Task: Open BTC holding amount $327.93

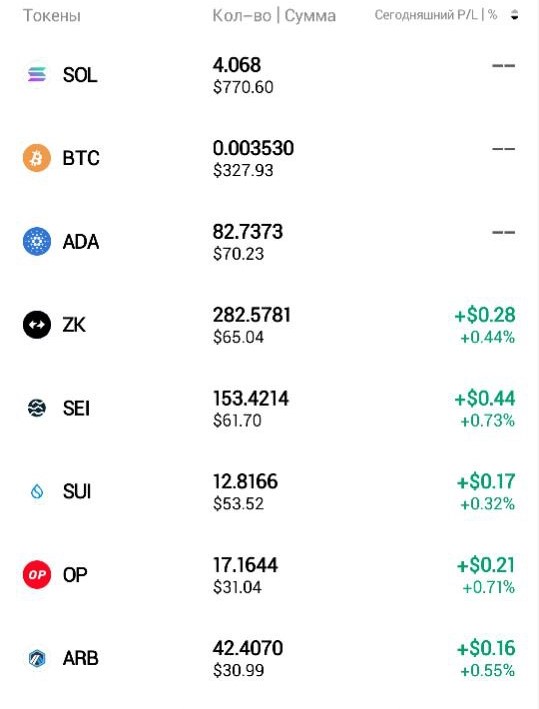Action: (243, 170)
